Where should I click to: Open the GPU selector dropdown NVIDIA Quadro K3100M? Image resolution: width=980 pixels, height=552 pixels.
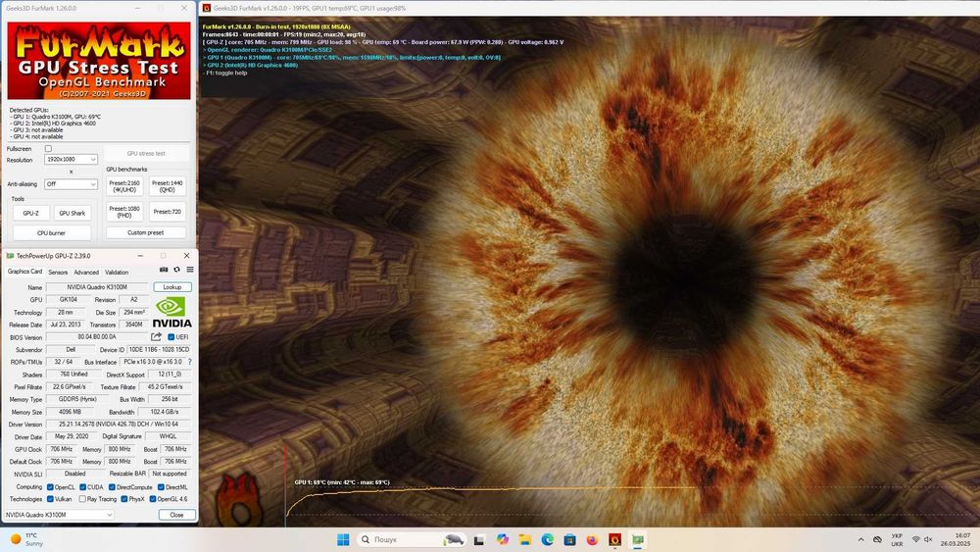click(x=59, y=515)
